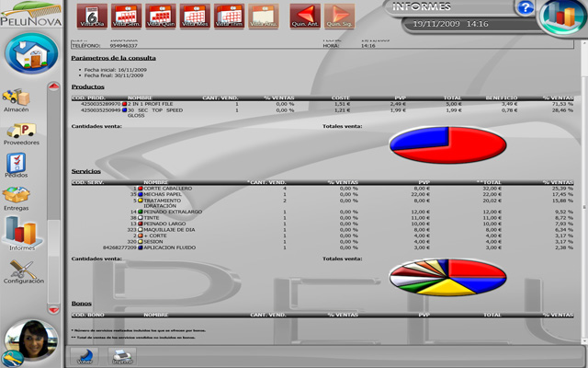
Task: Click the green swatch beside PEINADO EXTRALARGO
Action: coord(141,212)
